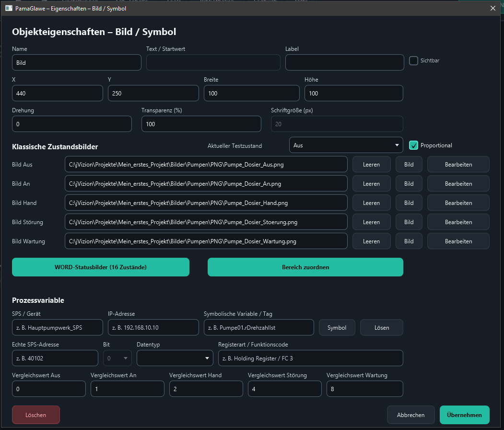Screen dimensions: 504x430
Task: Click the SPS / Gerät field
Action: click(x=58, y=327)
